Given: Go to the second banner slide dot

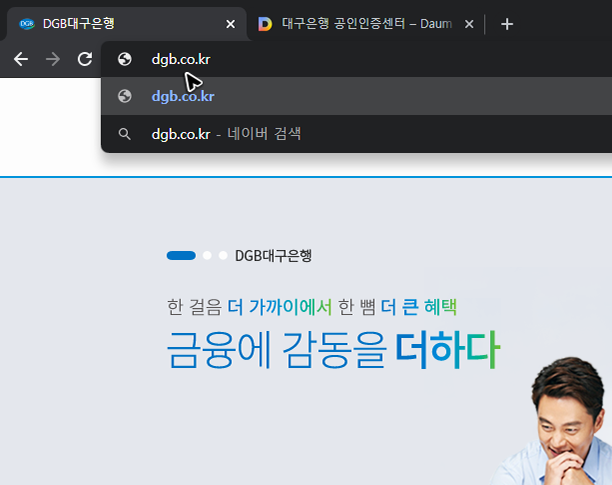Looking at the screenshot, I should coord(207,256).
